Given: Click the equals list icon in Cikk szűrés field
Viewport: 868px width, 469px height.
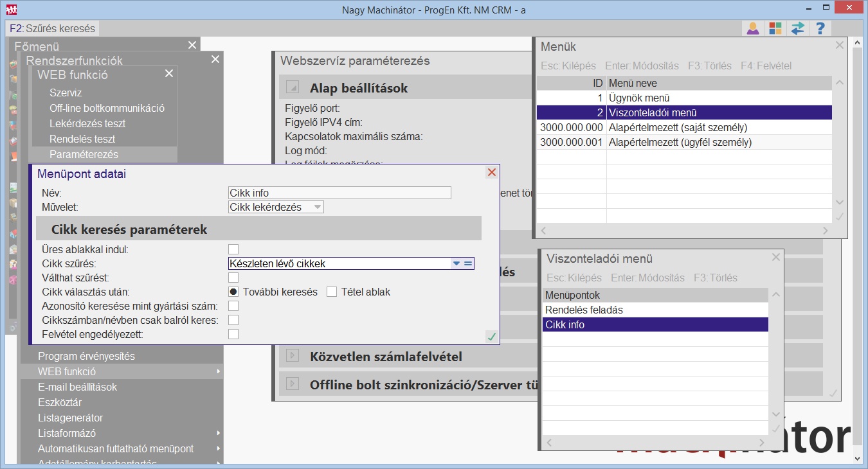Looking at the screenshot, I should (468, 263).
